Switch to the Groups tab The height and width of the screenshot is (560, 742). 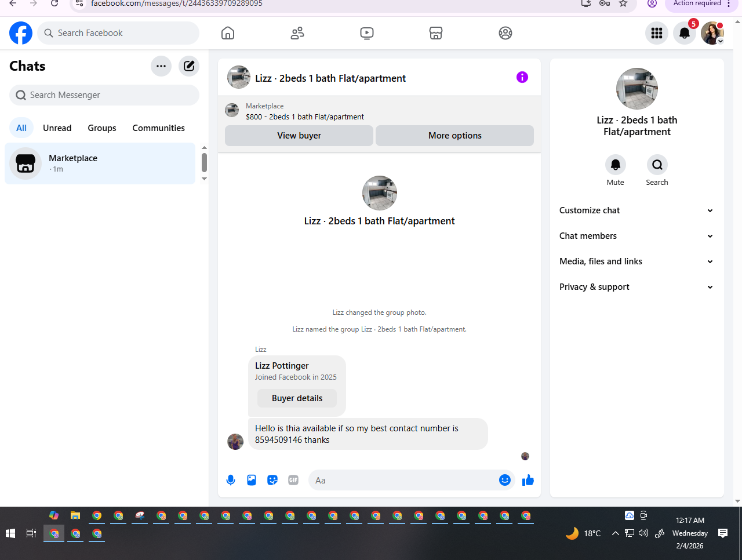pyautogui.click(x=102, y=128)
